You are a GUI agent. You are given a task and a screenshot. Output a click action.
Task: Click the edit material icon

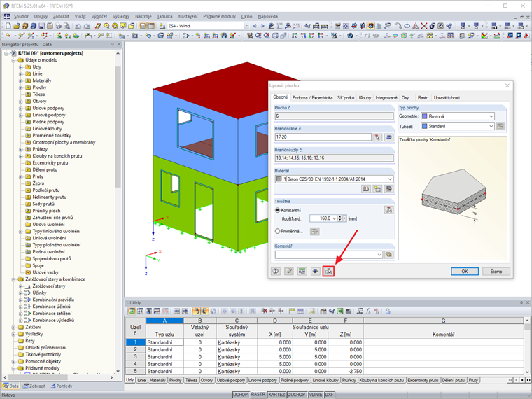click(x=388, y=189)
